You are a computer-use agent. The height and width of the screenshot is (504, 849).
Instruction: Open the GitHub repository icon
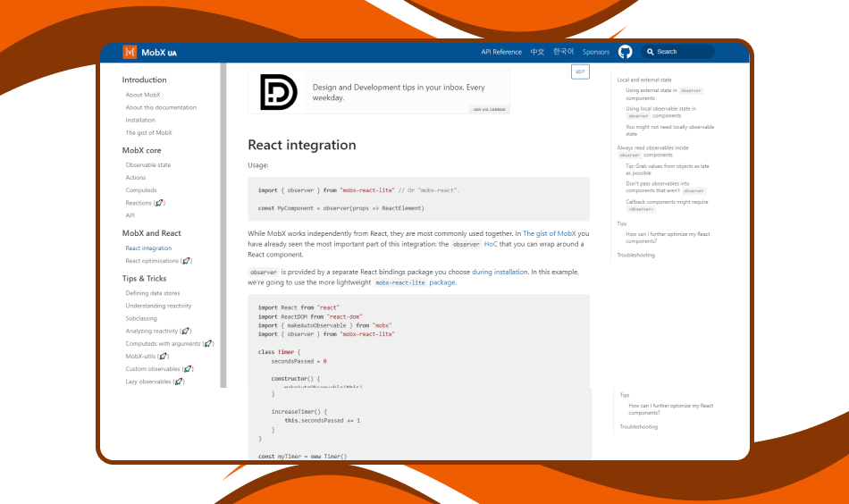point(625,52)
